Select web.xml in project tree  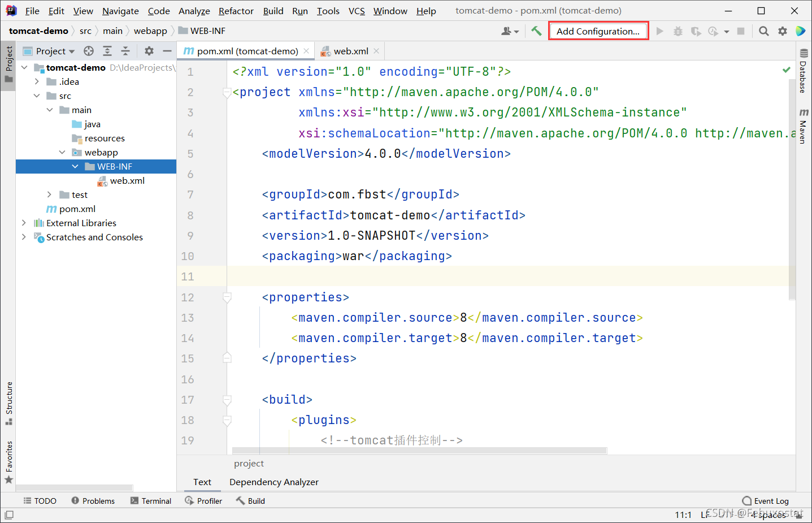click(x=127, y=180)
